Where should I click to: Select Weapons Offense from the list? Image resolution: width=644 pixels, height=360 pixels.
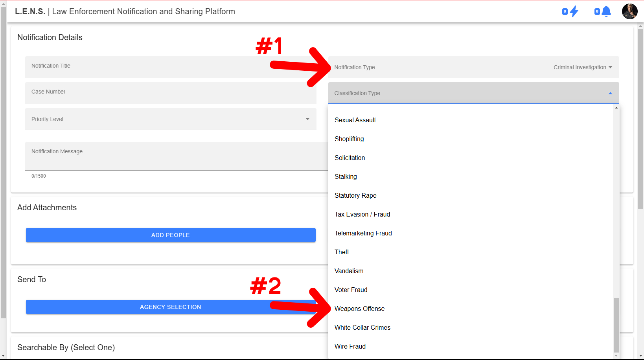(359, 309)
